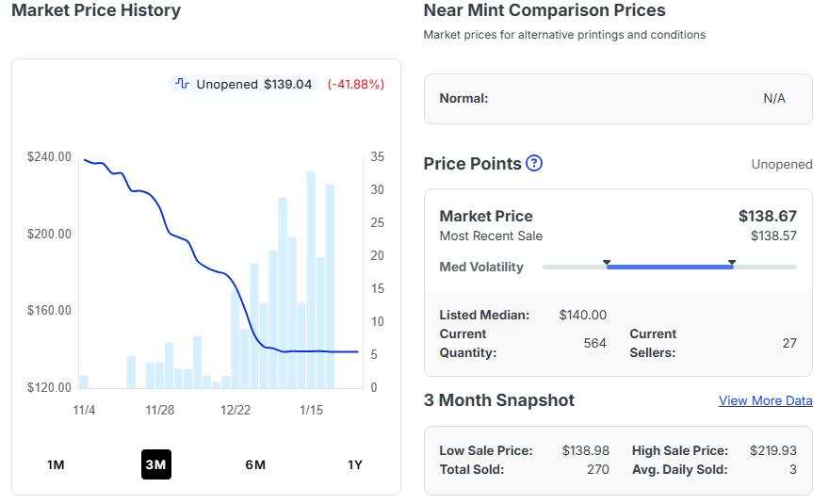Click the 11/28 date label on axis
Screen dimensions: 829x504
tap(160, 410)
